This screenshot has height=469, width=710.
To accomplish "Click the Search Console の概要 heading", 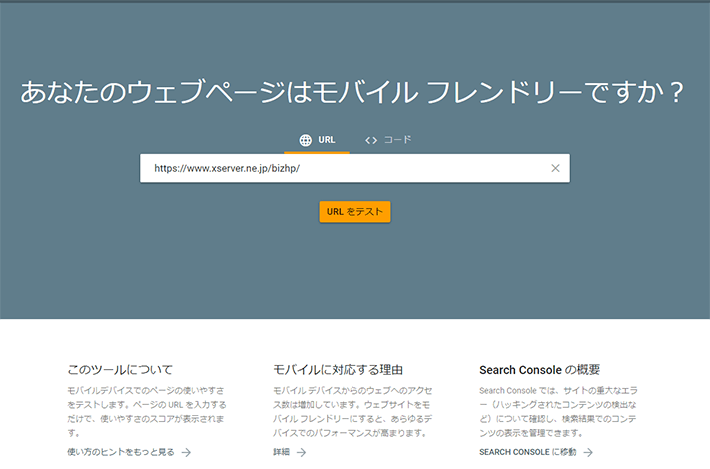I will (539, 370).
